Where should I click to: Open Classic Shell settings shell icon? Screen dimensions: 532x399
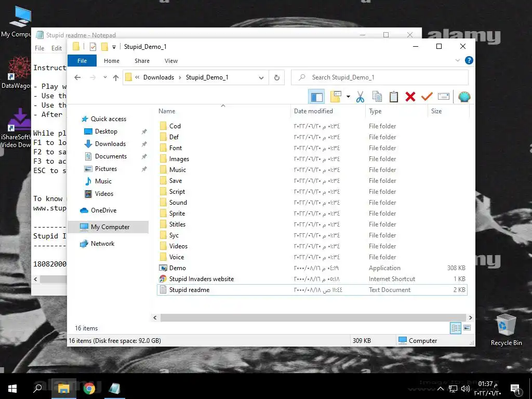pyautogui.click(x=464, y=97)
